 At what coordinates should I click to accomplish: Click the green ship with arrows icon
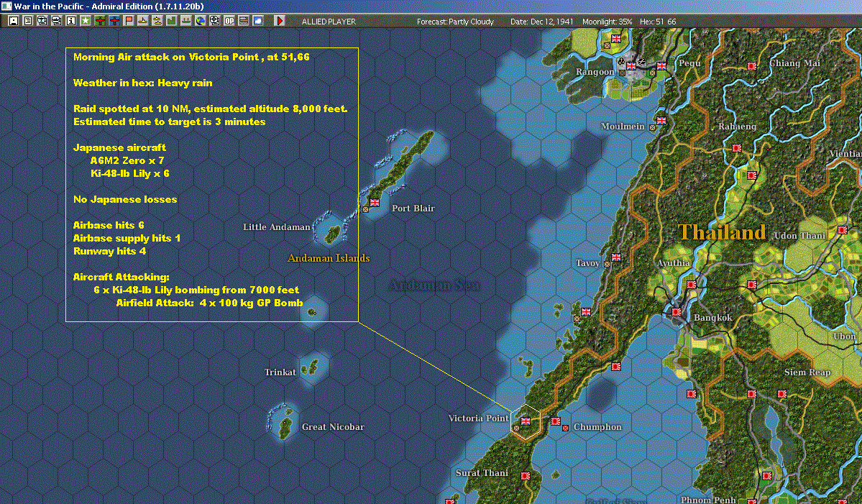[x=185, y=21]
